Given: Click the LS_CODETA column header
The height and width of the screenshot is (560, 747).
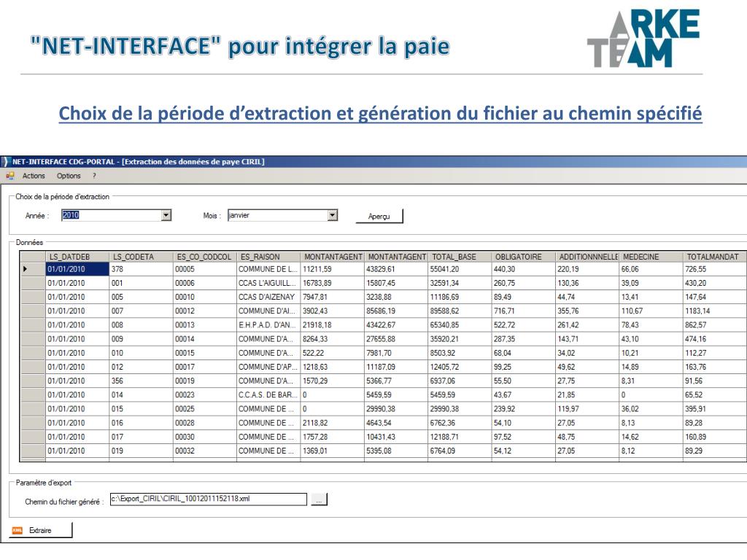Looking at the screenshot, I should pyautogui.click(x=141, y=257).
